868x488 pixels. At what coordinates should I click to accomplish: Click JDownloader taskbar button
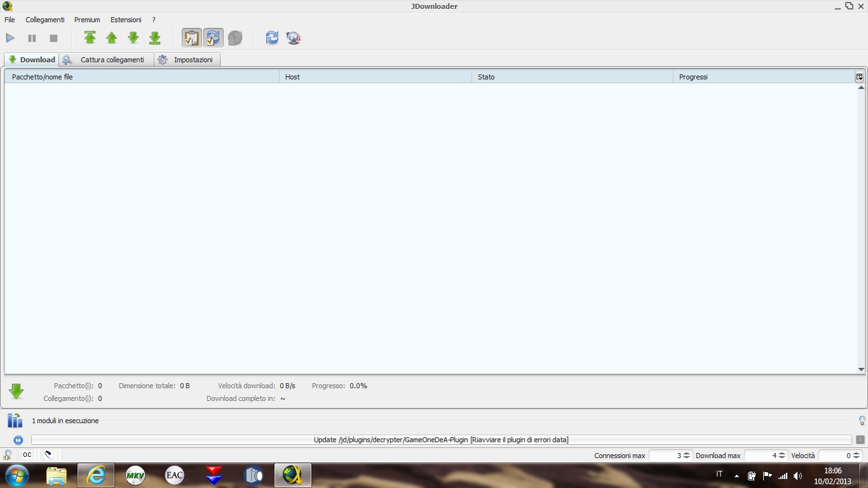pyautogui.click(x=293, y=475)
